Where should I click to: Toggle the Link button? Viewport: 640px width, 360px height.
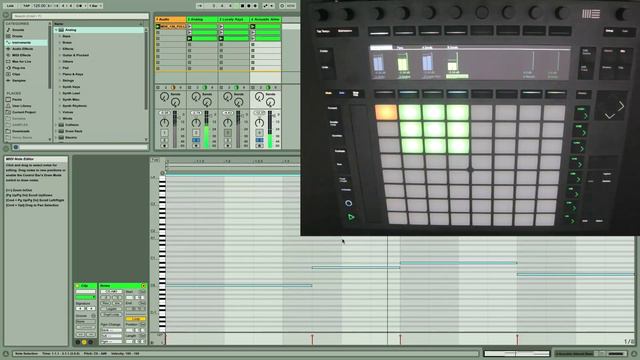[11, 6]
